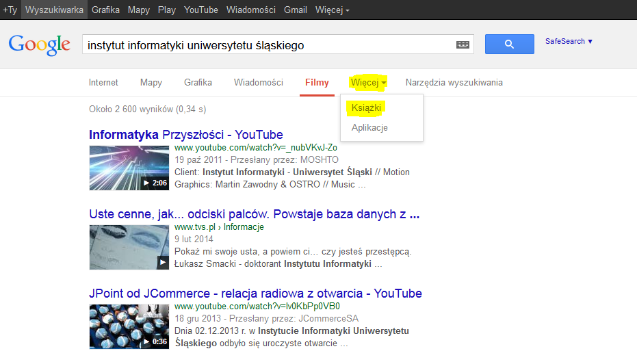Select the Filmy results tab
The height and width of the screenshot is (364, 637).
[x=317, y=83]
